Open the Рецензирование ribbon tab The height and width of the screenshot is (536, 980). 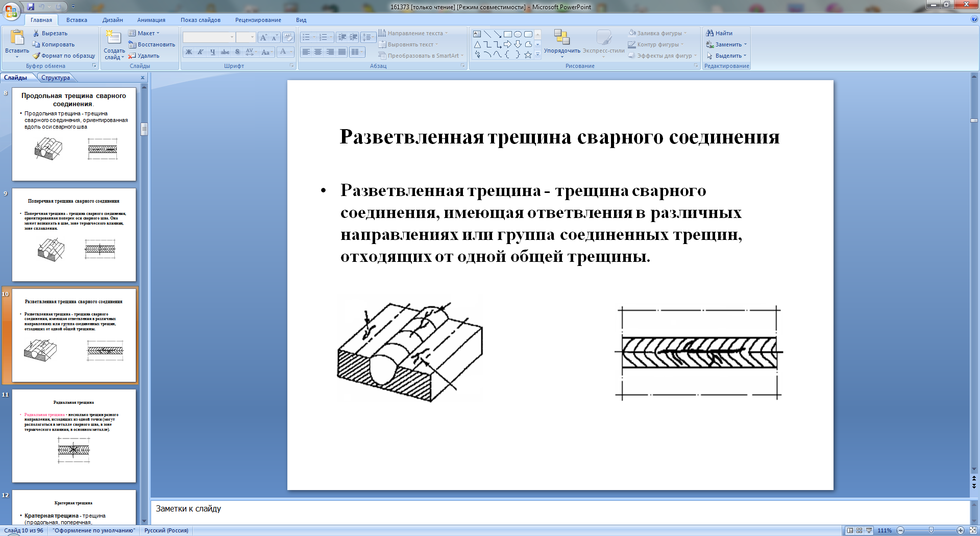tap(258, 20)
